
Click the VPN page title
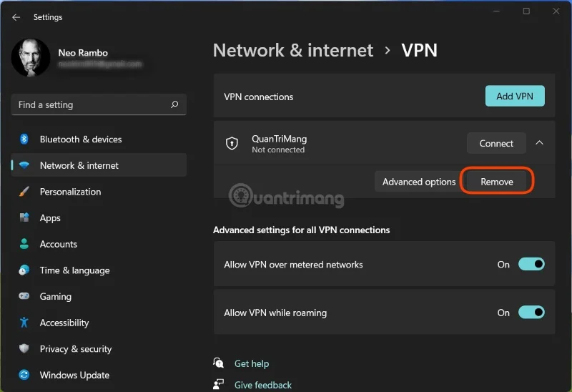pyautogui.click(x=419, y=50)
